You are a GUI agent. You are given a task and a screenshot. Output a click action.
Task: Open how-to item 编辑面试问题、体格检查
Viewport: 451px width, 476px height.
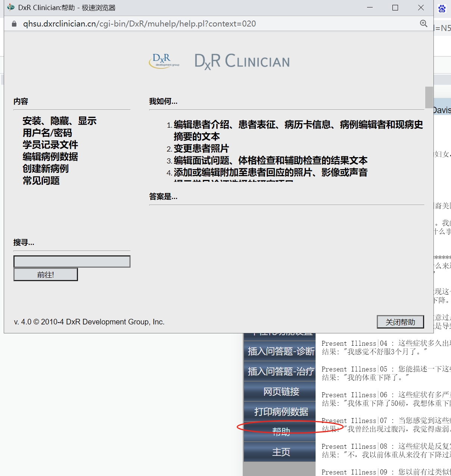tap(270, 161)
